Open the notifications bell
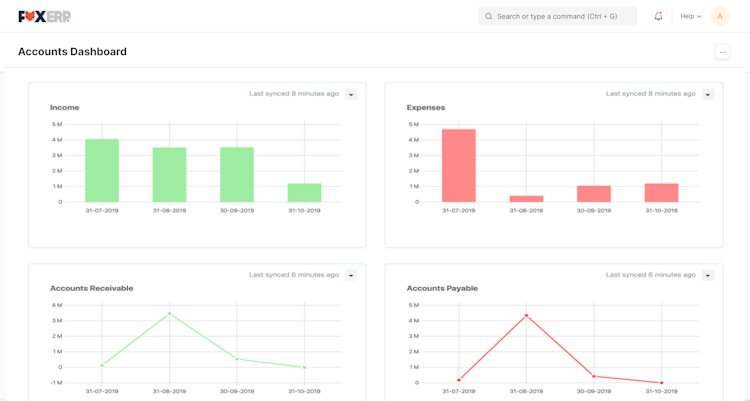This screenshot has width=750, height=401. 658,16
